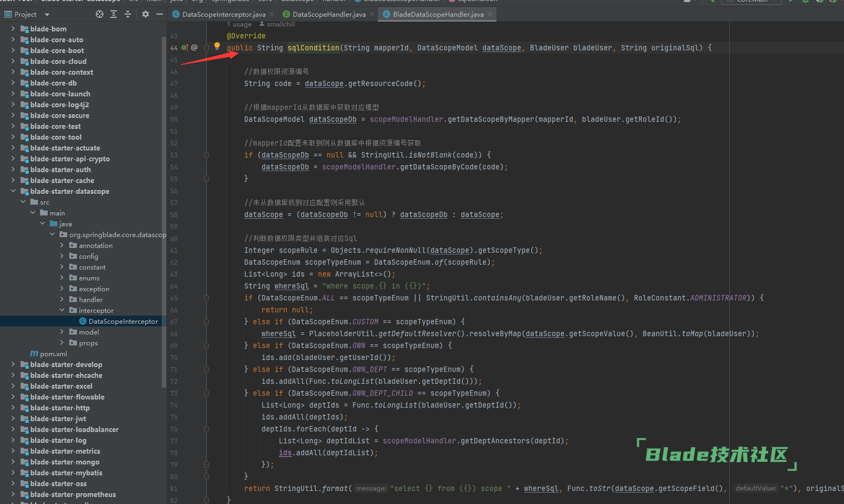
Task: Open the Project view dropdown
Action: (47, 15)
